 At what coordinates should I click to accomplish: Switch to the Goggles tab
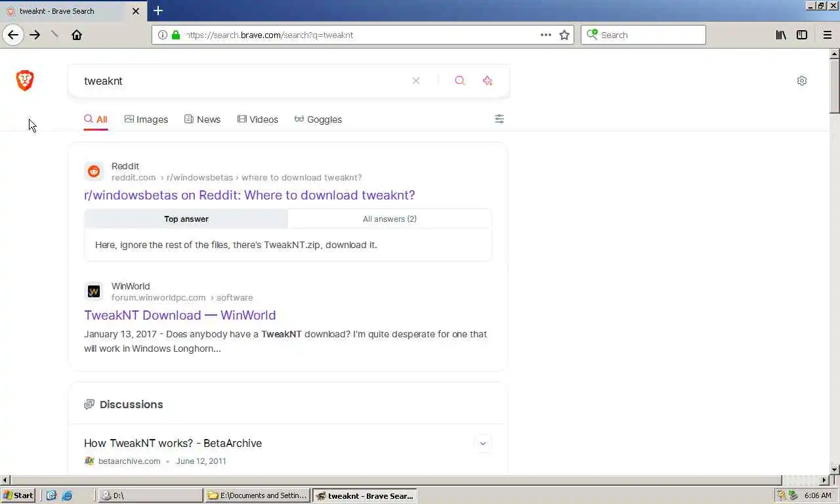[318, 119]
